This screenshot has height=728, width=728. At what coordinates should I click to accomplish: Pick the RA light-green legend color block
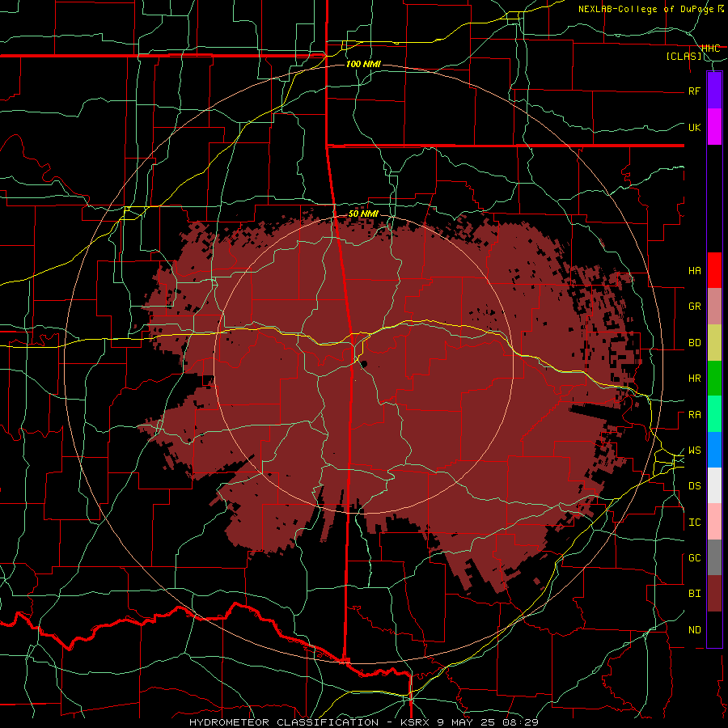(x=714, y=414)
